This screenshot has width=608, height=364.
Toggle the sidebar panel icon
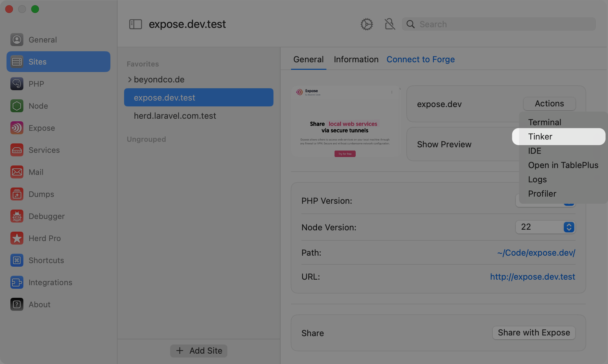click(x=135, y=24)
